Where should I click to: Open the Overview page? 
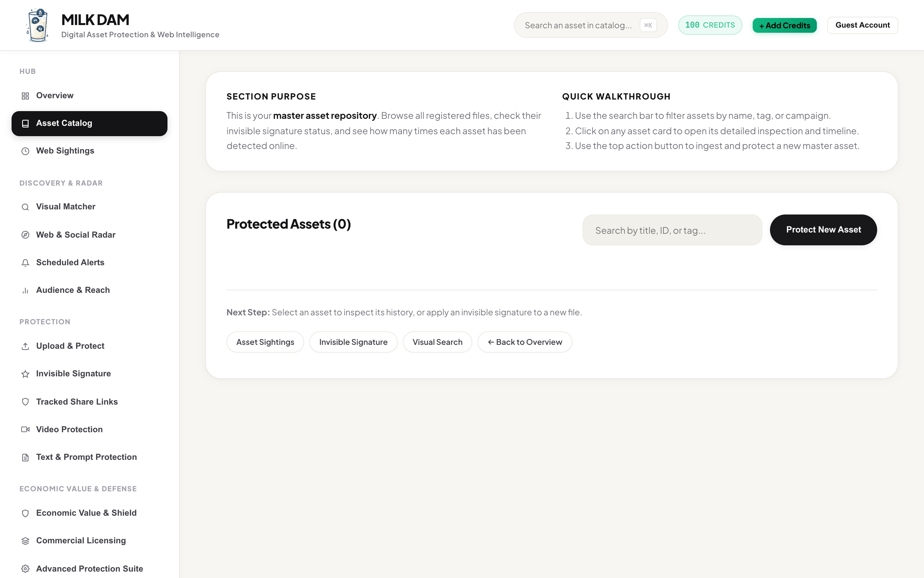(89, 96)
